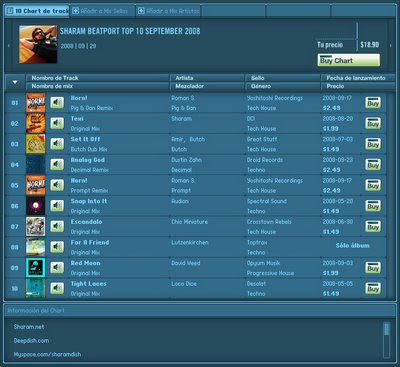This screenshot has height=367, width=400.
Task: Go to next chart with right arrow
Action: point(391,45)
